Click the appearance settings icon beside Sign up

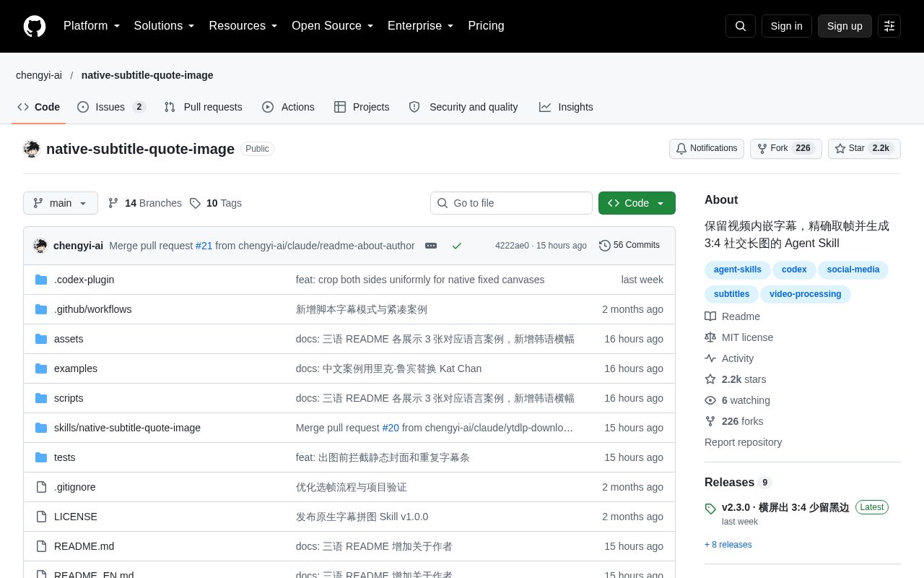[889, 26]
